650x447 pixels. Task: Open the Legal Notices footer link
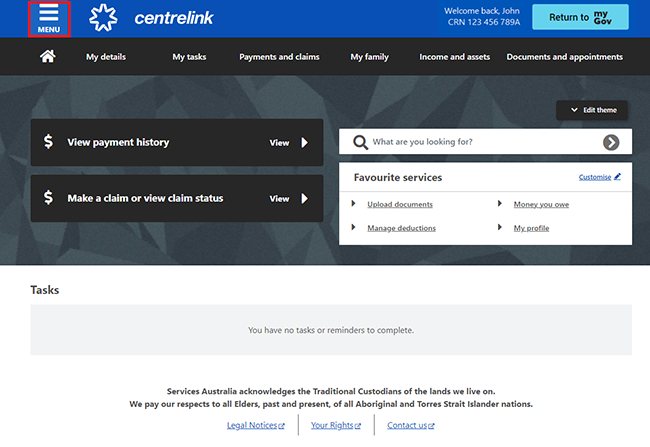pos(254,425)
